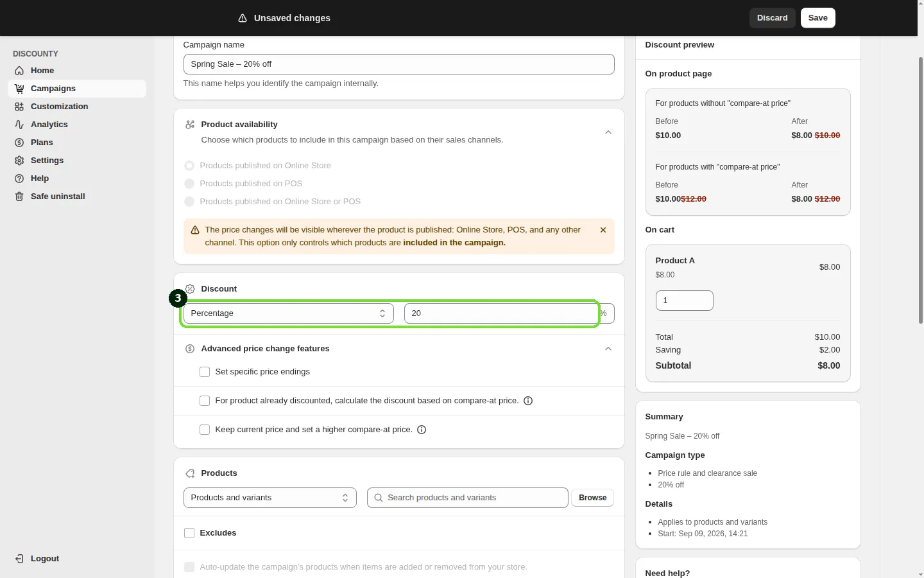924x578 pixels.
Task: Enable Set specific price endings checkbox
Action: (x=205, y=372)
